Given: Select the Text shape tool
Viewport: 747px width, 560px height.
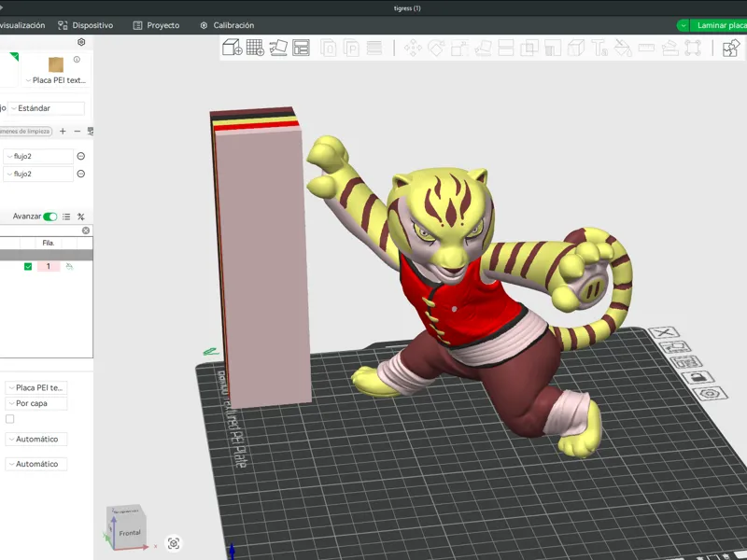Looking at the screenshot, I should click(599, 49).
